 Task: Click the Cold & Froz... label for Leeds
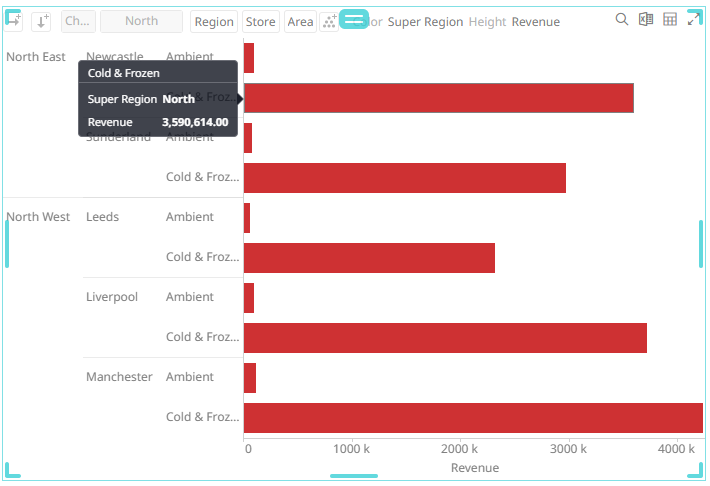[202, 256]
